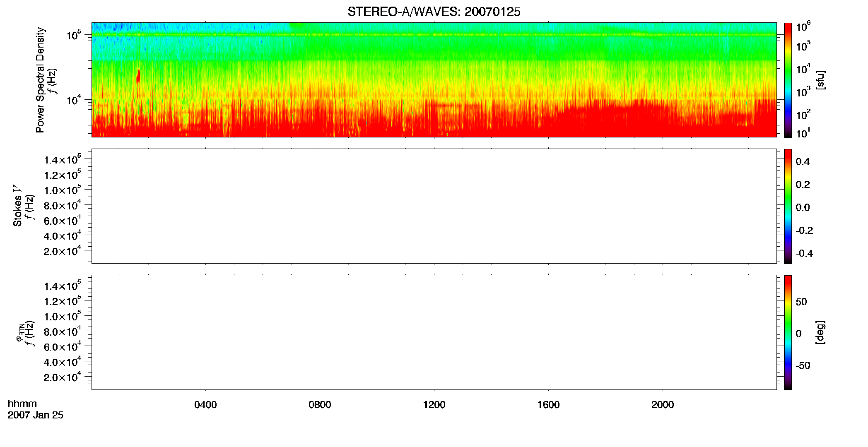Image resolution: width=868 pixels, height=447 pixels.
Task: Click the 1200 time tick label
Action: pos(434,405)
